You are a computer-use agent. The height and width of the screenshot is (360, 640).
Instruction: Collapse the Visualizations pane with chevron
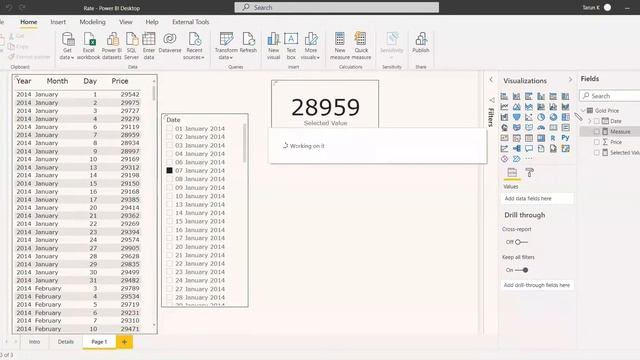tap(570, 80)
